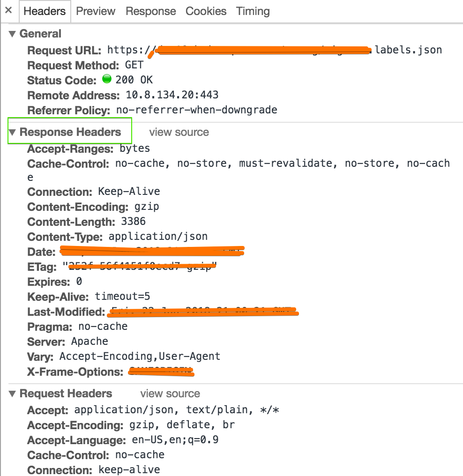
Task: Select the Content-Type application/json value
Action: point(158,237)
